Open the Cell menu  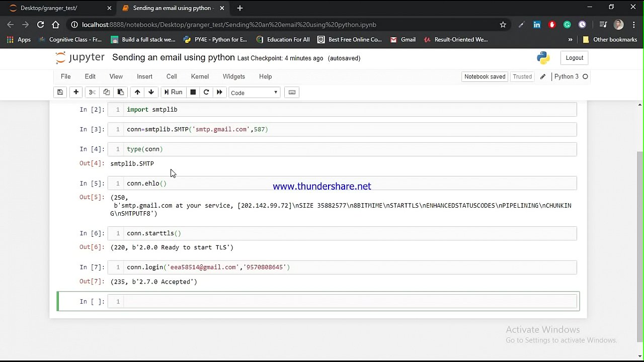(x=171, y=76)
